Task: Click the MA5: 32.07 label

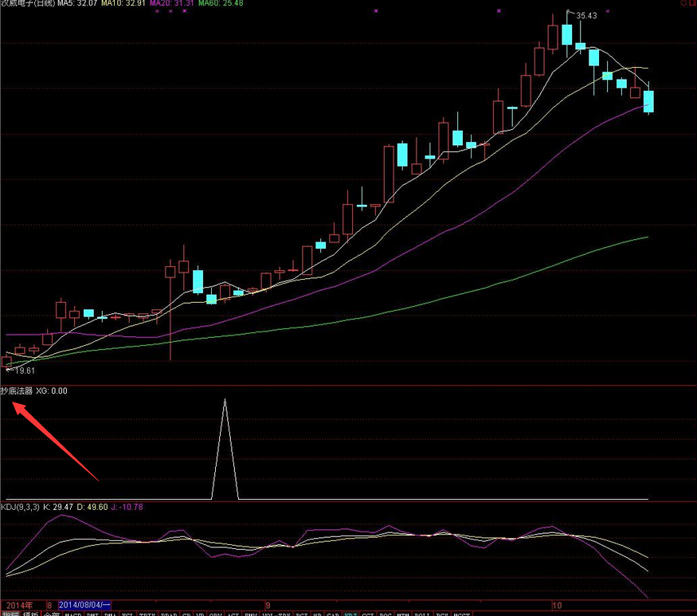Action: tap(77, 3)
